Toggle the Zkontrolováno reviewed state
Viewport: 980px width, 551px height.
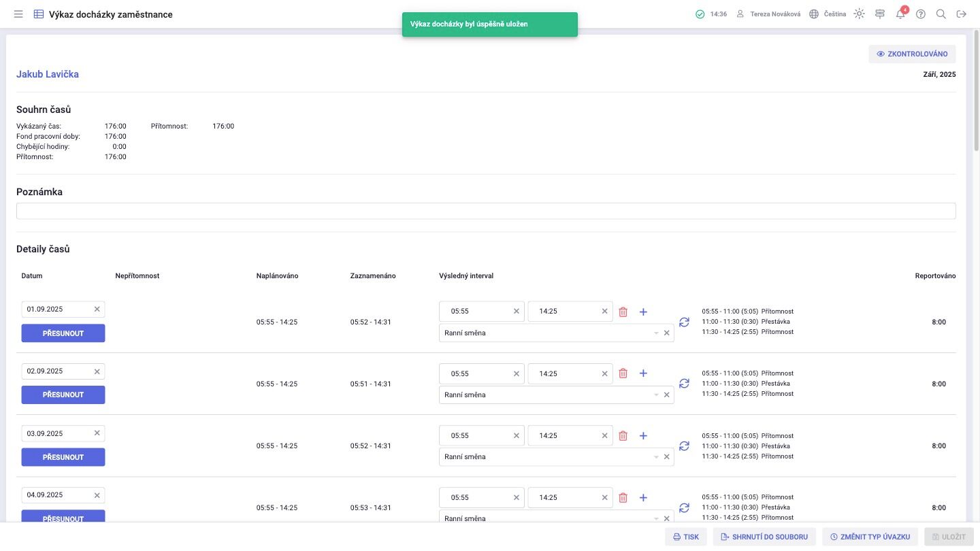tap(912, 54)
